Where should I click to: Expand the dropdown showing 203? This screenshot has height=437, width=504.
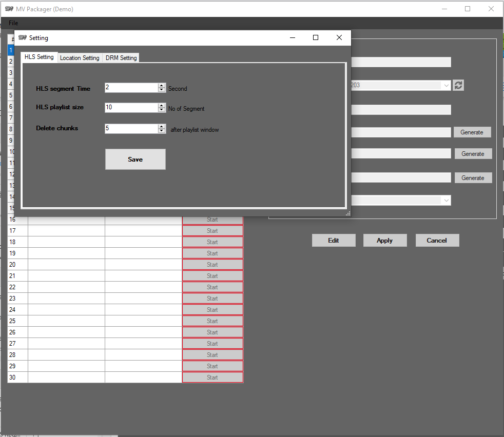(x=445, y=86)
